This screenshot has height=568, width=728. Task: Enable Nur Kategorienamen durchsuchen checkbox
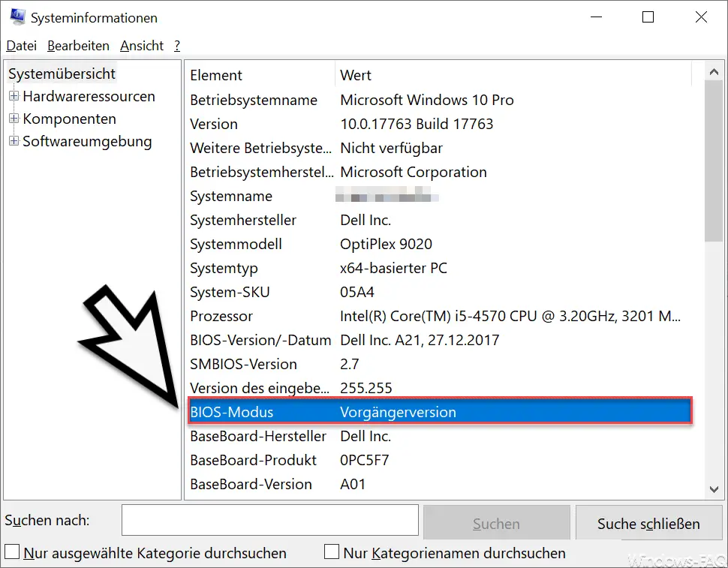coord(332,551)
